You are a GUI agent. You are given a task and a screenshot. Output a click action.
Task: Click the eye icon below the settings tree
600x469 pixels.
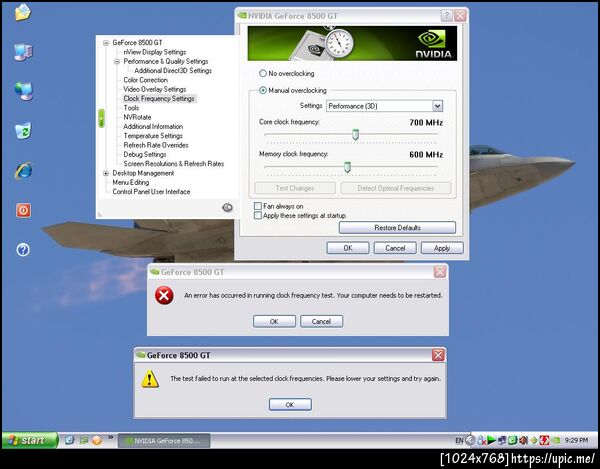coord(227,207)
